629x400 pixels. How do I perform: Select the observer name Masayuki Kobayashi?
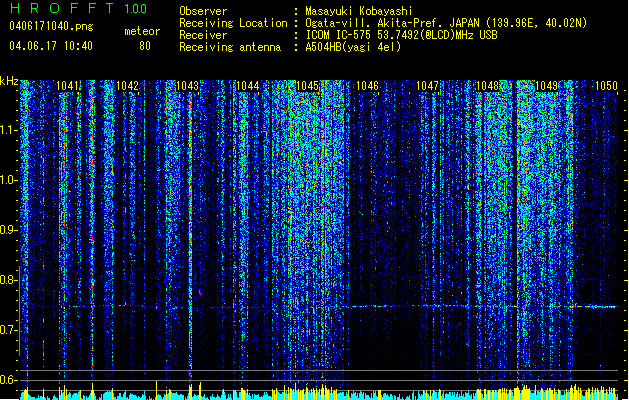point(359,11)
